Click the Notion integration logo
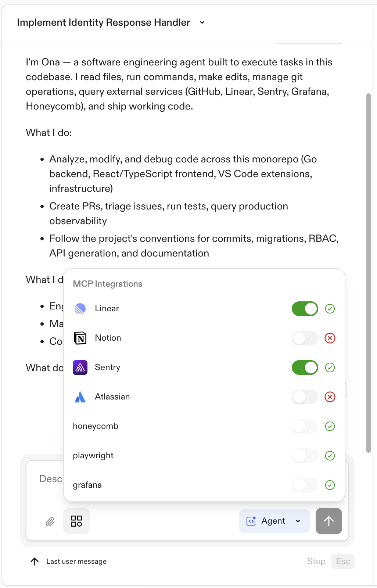Image resolution: width=377 pixels, height=588 pixels. (80, 338)
